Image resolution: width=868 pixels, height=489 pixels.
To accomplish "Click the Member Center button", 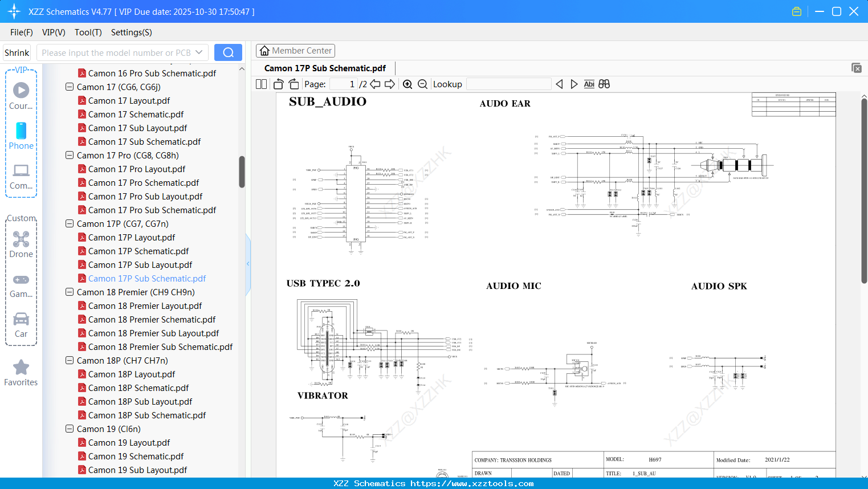I will tap(295, 51).
